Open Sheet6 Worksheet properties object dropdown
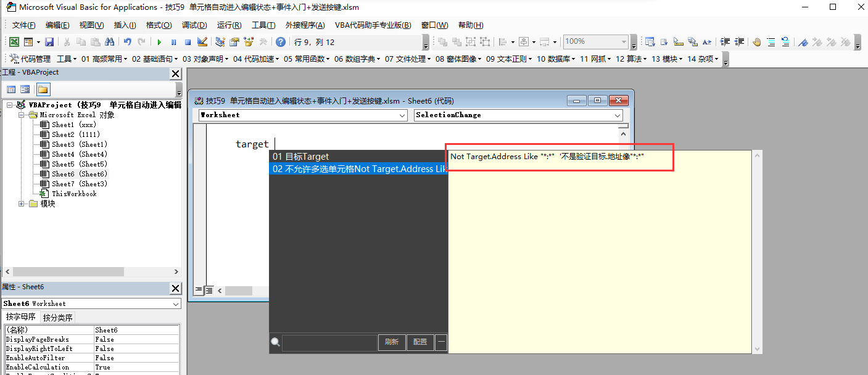 coord(175,303)
